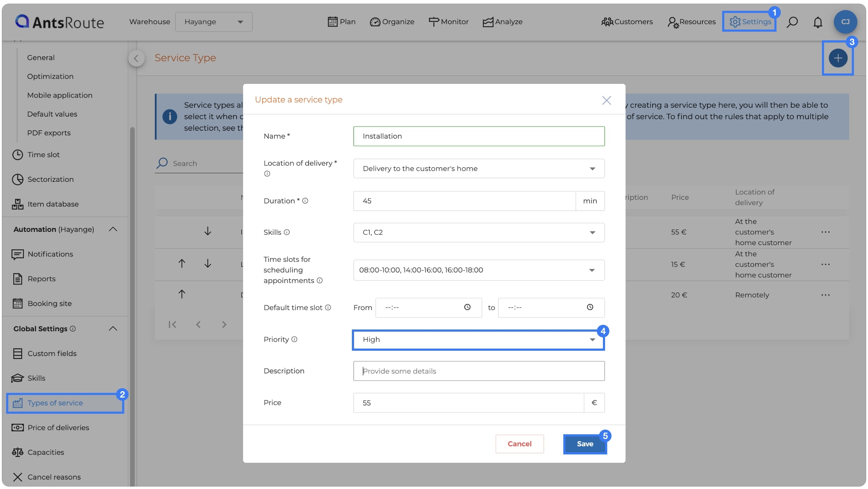868x489 pixels.
Task: Open the From time clock picker
Action: [467, 307]
